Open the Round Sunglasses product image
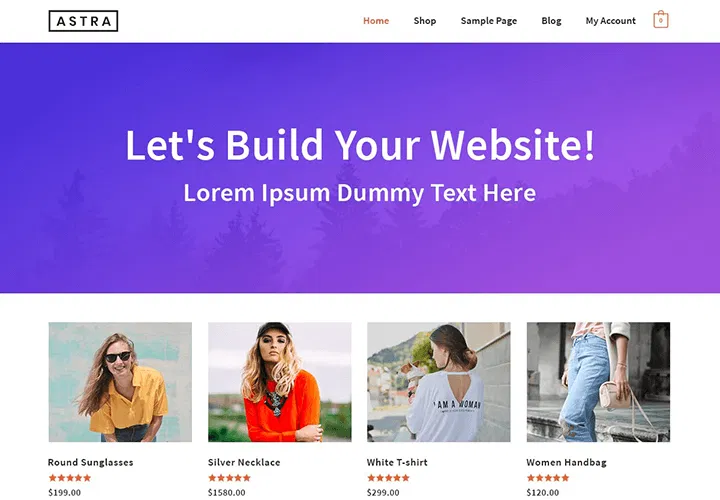 tap(120, 382)
